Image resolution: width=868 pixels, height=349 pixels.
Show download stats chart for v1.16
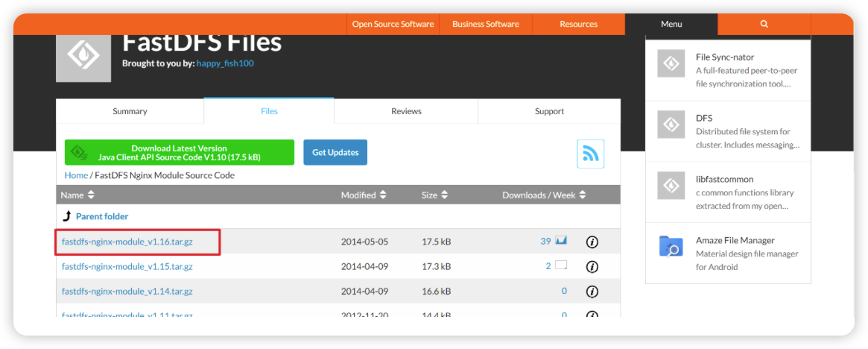click(561, 241)
